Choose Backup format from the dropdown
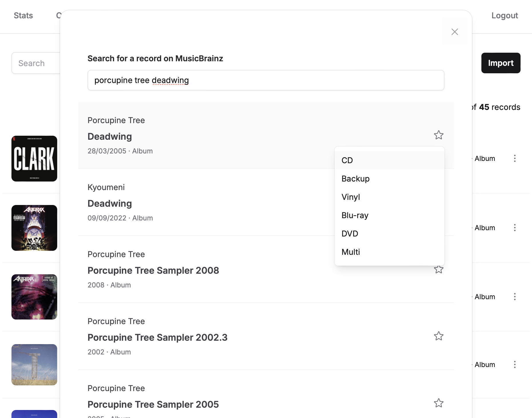The image size is (532, 418). point(389,179)
